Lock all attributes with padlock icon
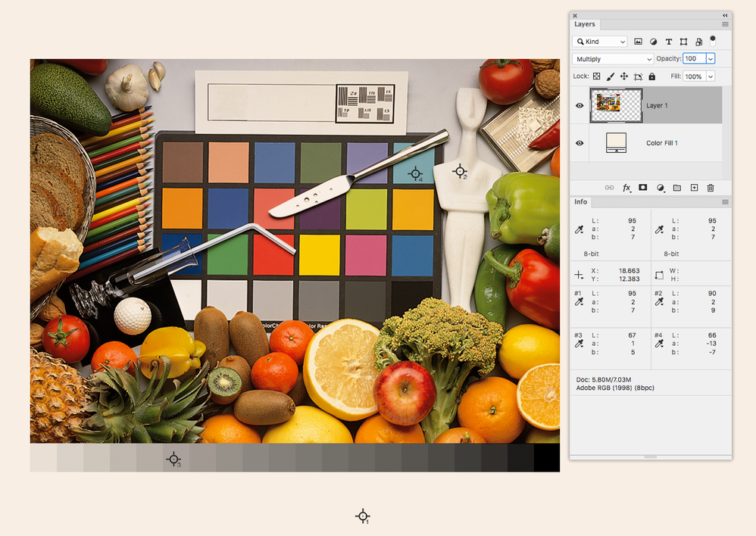This screenshot has height=536, width=756. click(652, 76)
